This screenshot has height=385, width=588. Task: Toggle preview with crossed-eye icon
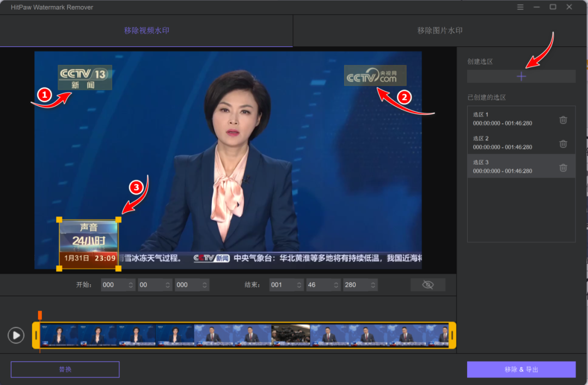[428, 285]
